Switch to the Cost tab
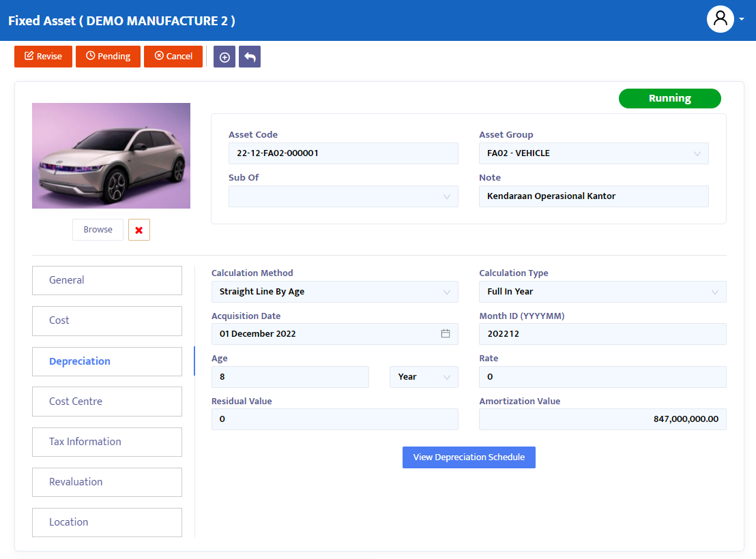 point(107,321)
